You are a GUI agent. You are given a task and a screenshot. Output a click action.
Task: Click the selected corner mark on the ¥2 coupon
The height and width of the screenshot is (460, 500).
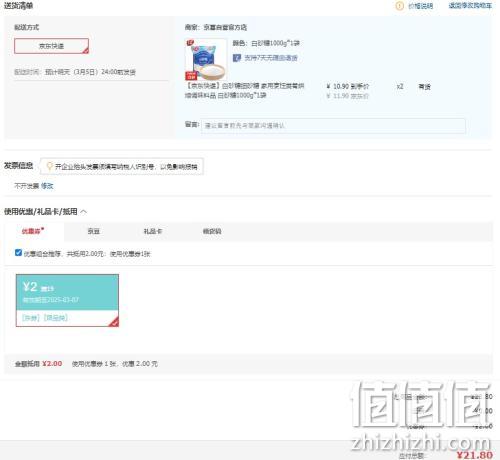coord(114,322)
